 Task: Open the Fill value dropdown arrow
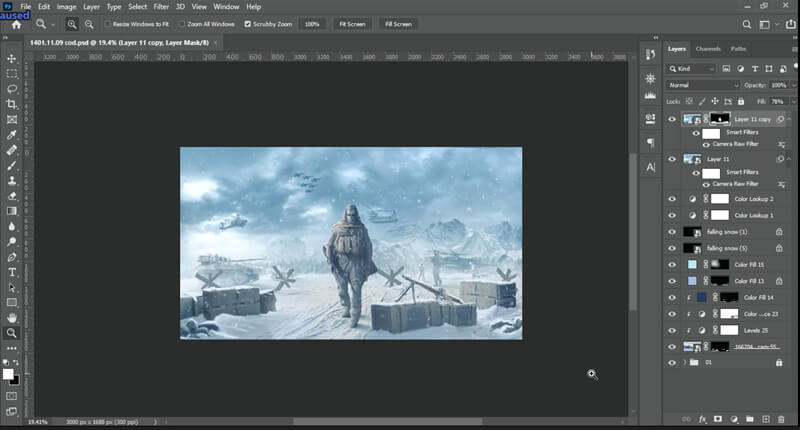coord(794,102)
